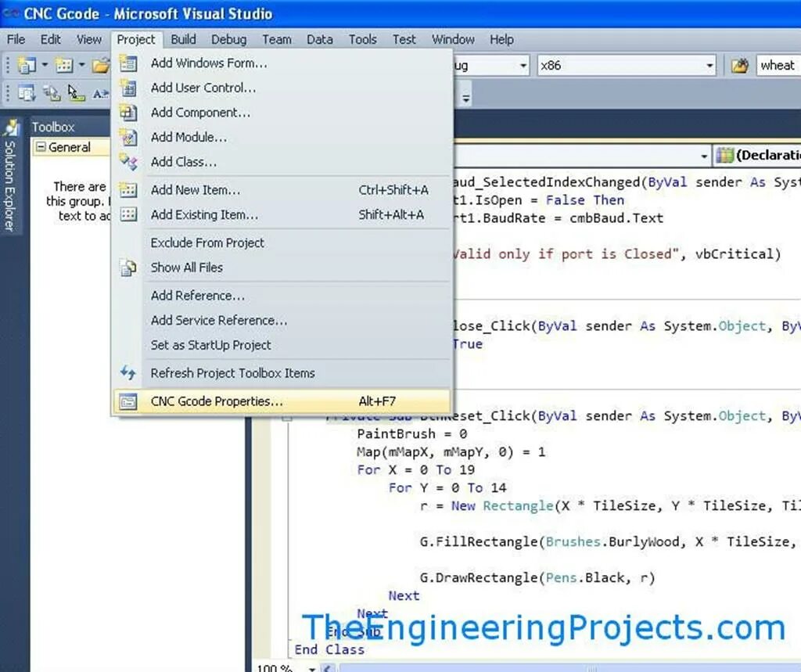Click the layout toolbar icon with arrow cursor

(x=77, y=94)
